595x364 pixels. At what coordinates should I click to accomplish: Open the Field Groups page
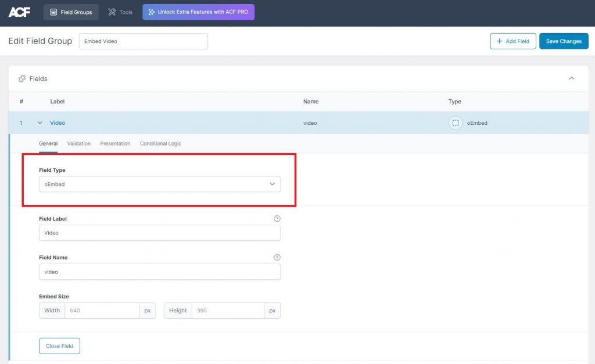click(71, 12)
